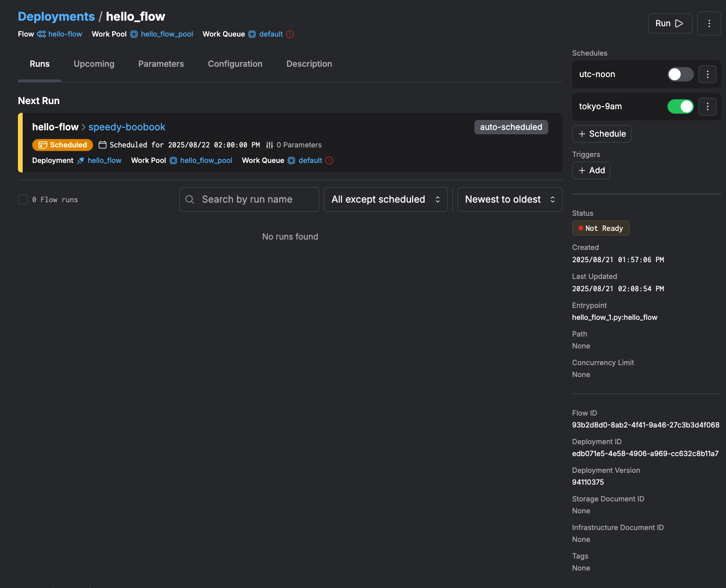Image resolution: width=726 pixels, height=588 pixels.
Task: Expand the 'Newest to oldest' sort dropdown
Action: pos(510,199)
